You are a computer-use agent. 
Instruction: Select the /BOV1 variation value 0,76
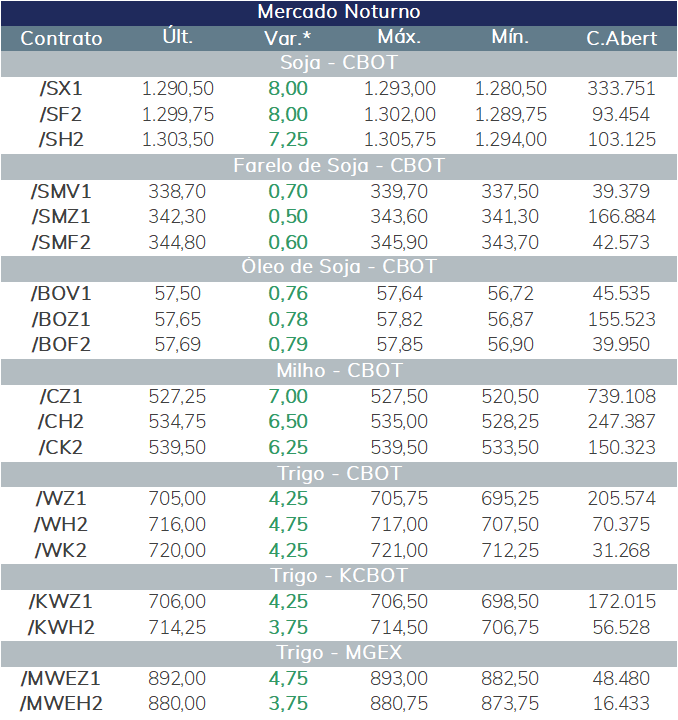point(288,294)
